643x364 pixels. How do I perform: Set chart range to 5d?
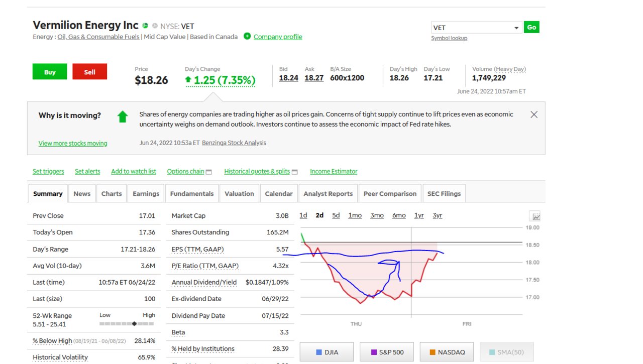pyautogui.click(x=336, y=215)
